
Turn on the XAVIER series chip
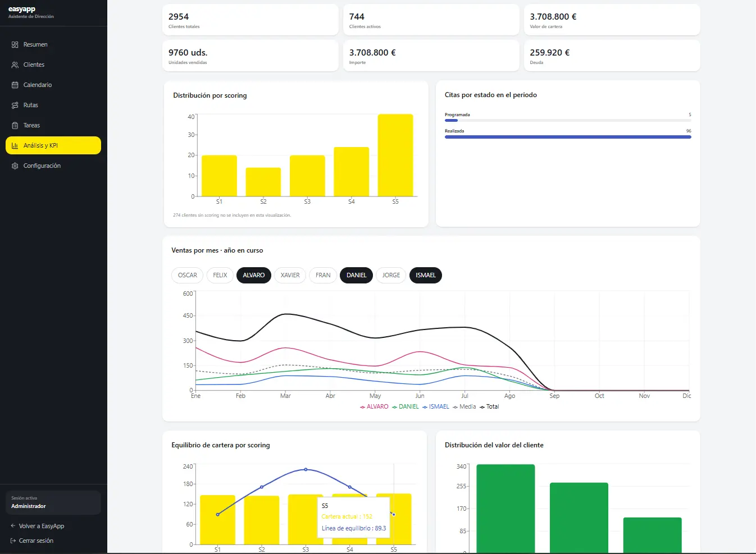click(x=290, y=275)
